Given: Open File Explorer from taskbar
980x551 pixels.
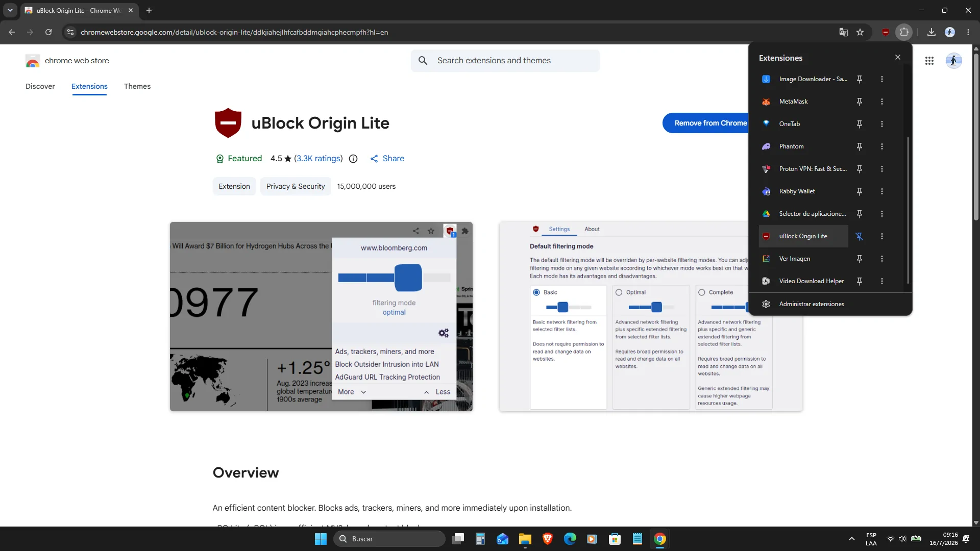Looking at the screenshot, I should tap(525, 539).
